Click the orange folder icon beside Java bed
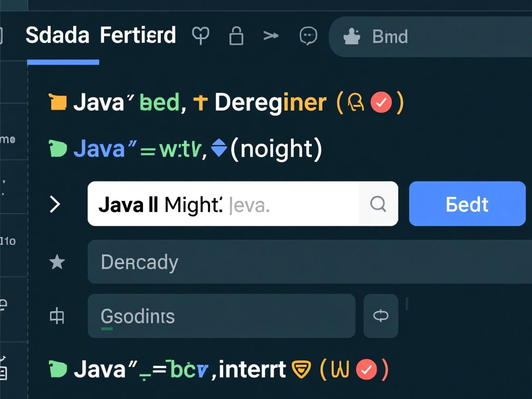This screenshot has height=399, width=532. pyautogui.click(x=58, y=103)
